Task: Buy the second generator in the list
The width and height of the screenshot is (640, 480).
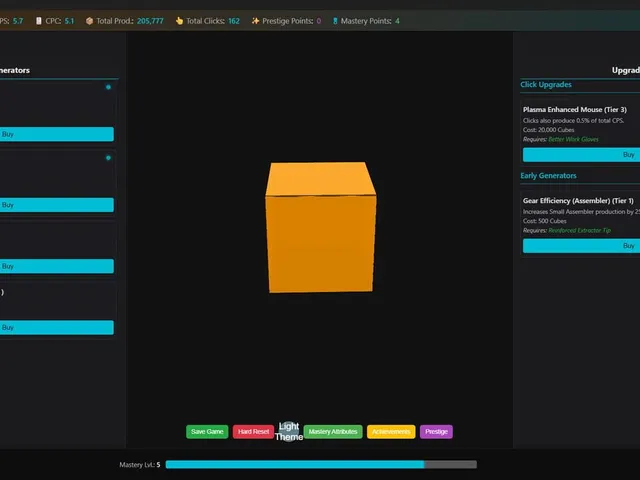Action: pyautogui.click(x=57, y=205)
